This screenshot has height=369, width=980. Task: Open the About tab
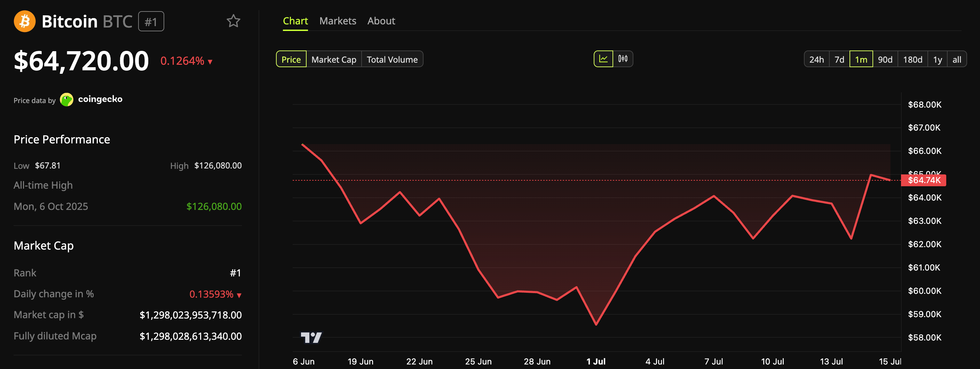[381, 21]
